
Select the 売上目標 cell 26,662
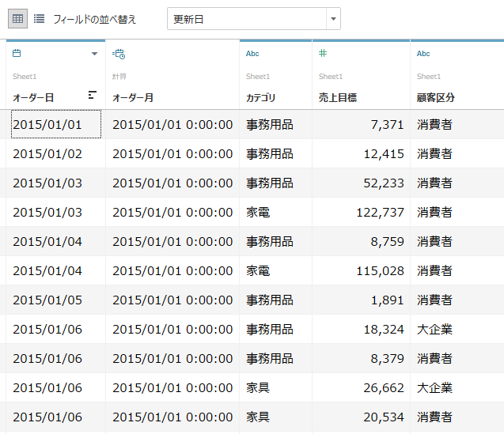pos(361,387)
